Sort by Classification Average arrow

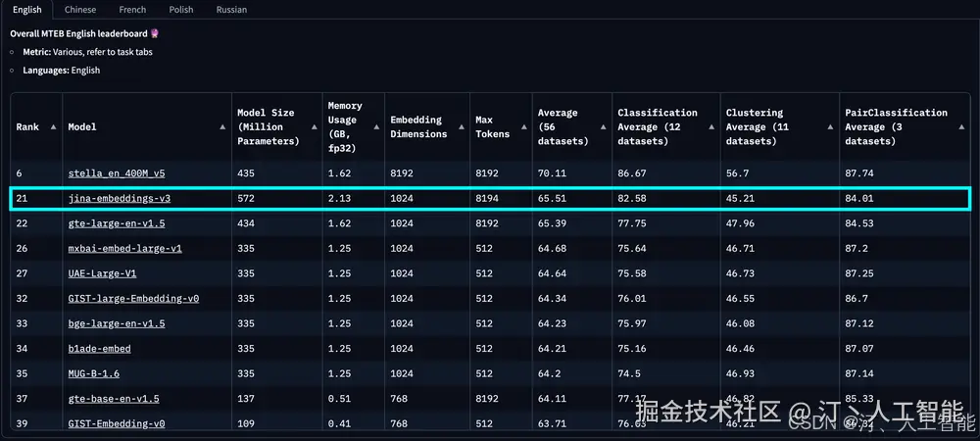pos(711,126)
